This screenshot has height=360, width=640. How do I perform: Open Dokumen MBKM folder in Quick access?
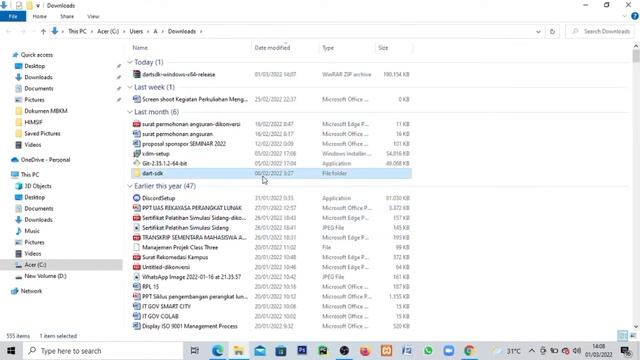click(46, 111)
